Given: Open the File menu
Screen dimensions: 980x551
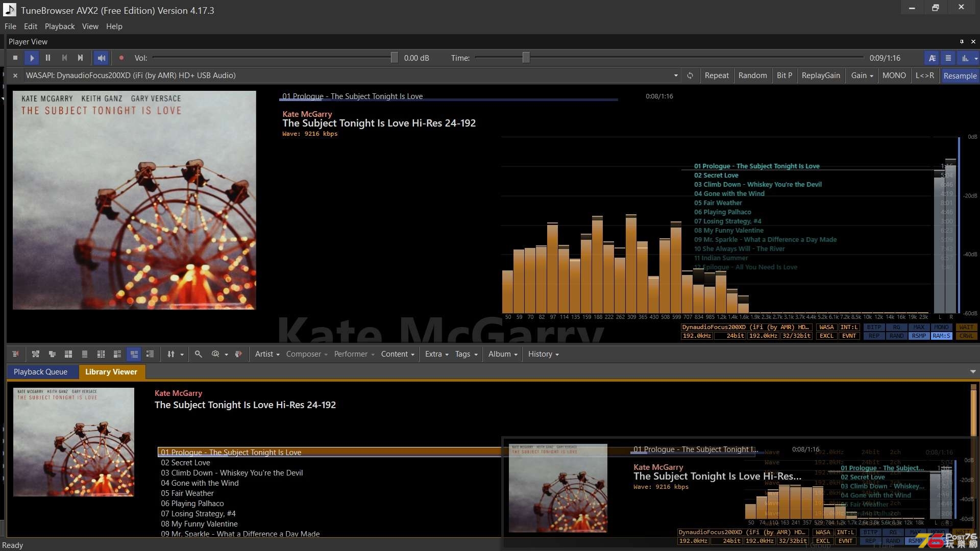Looking at the screenshot, I should (x=10, y=27).
